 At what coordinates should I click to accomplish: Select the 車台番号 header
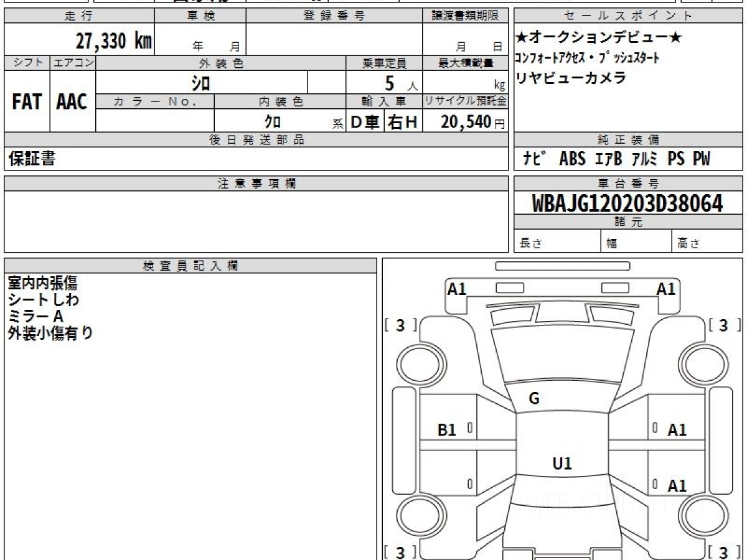click(x=628, y=183)
